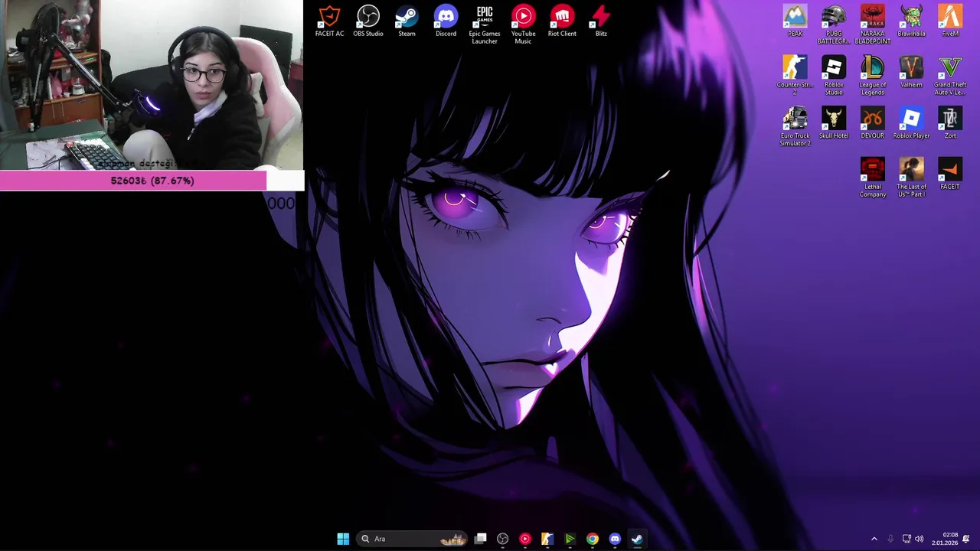Select the Brawlhalla desktop icon
980x551 pixels.
point(911,21)
